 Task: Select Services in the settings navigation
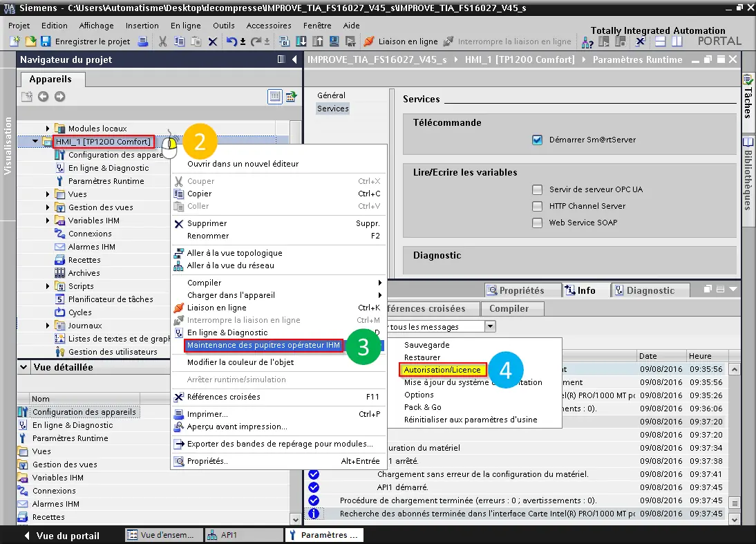[x=332, y=109]
